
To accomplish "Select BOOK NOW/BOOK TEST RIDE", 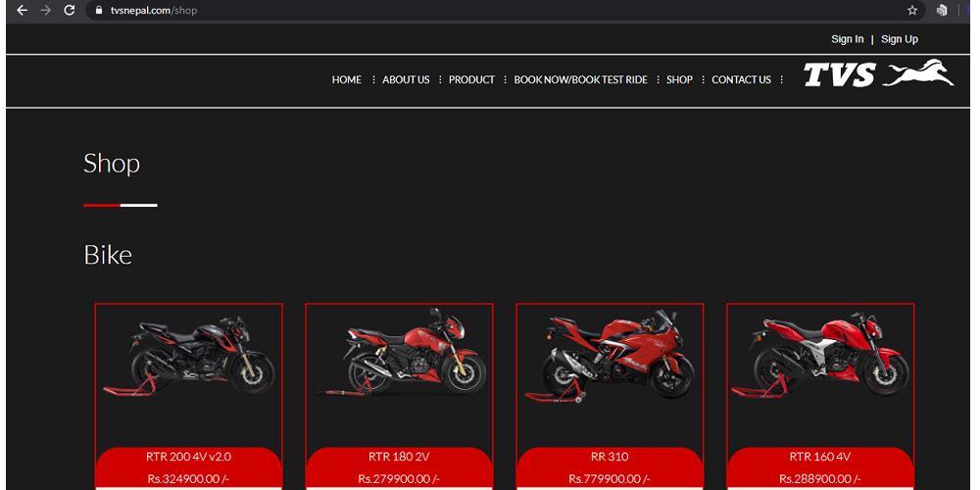I will click(580, 80).
